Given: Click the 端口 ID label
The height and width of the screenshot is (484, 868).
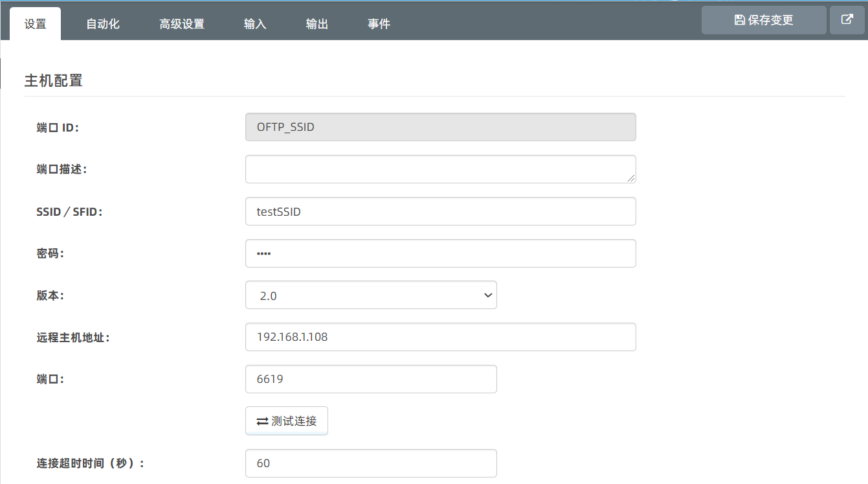Looking at the screenshot, I should click(58, 128).
